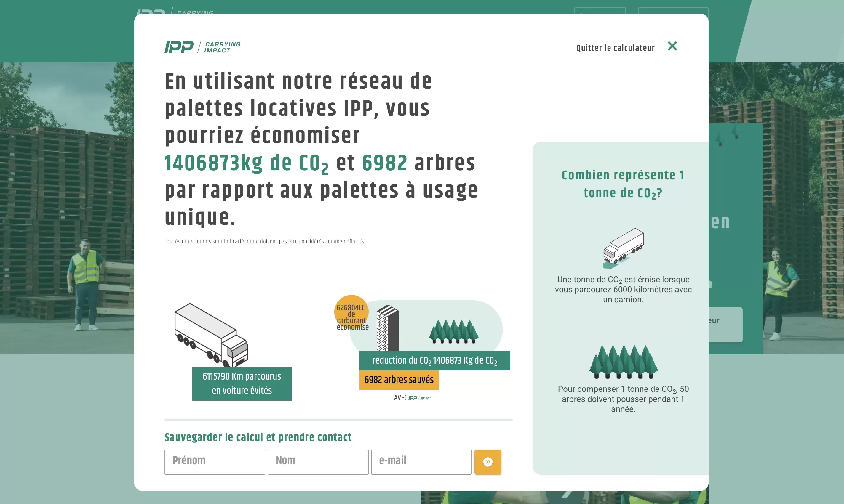Click the 'Quitter le calculateur' link
Screen dimensions: 844x504
coord(615,48)
